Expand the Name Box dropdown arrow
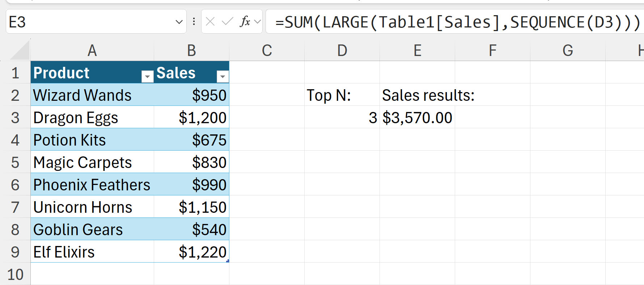Viewport: 644px width, 285px height. (x=179, y=22)
